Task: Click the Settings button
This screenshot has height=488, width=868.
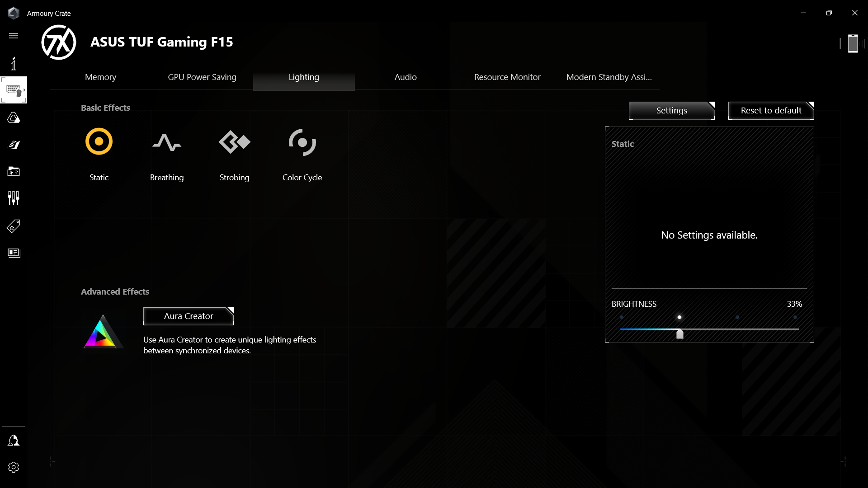Action: [671, 110]
